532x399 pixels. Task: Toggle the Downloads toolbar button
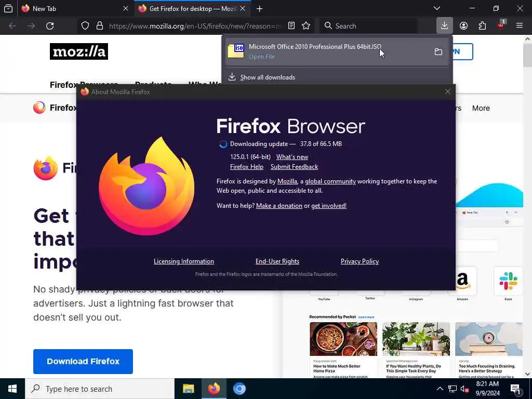[445, 26]
